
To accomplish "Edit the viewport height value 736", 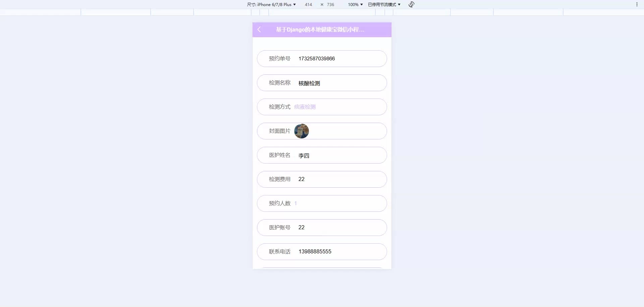I will (330, 4).
